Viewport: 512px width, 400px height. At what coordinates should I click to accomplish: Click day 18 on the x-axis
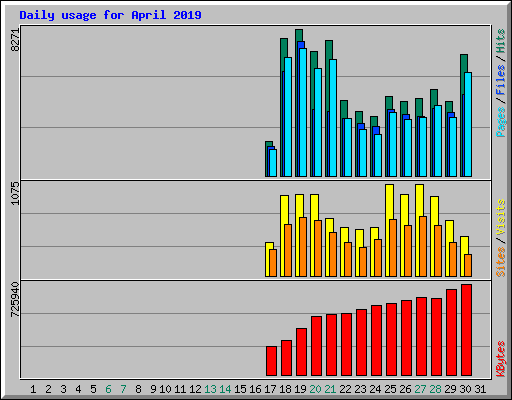[285, 389]
